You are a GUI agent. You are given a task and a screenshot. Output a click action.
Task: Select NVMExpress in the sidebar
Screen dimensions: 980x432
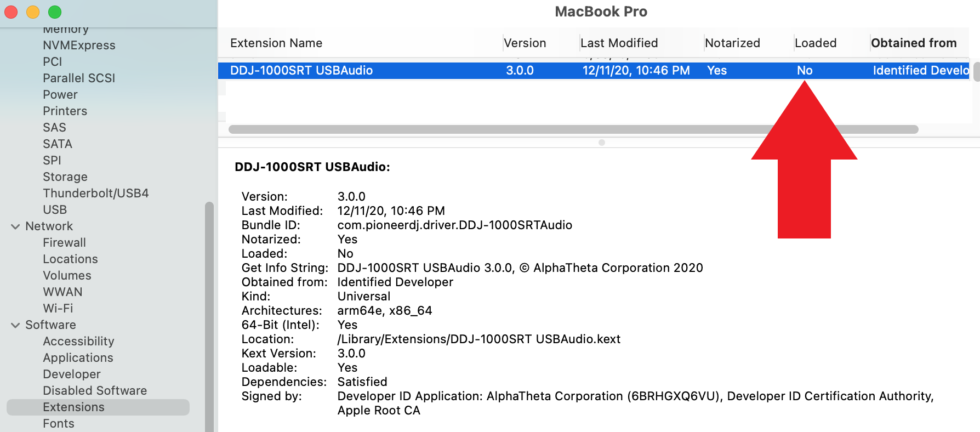(x=79, y=46)
